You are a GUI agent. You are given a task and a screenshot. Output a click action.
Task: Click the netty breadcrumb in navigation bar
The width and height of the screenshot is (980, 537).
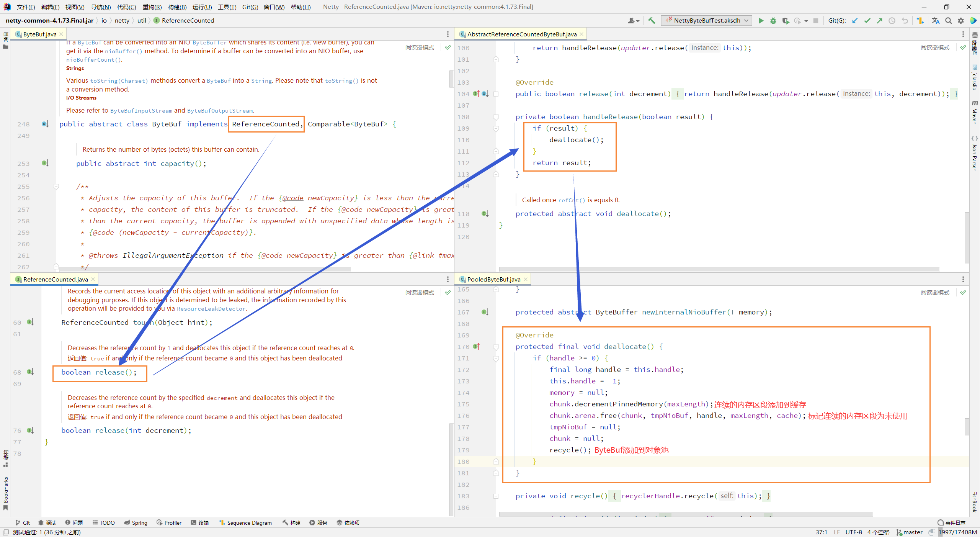(122, 21)
